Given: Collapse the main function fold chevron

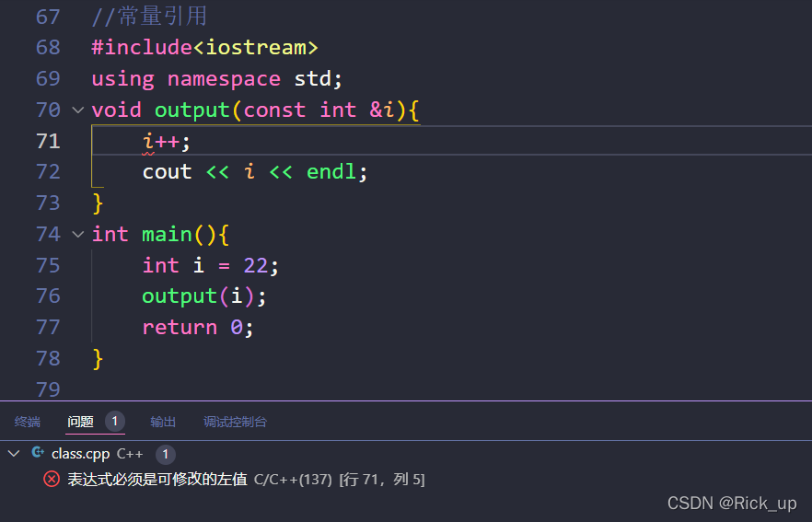Looking at the screenshot, I should [x=77, y=234].
